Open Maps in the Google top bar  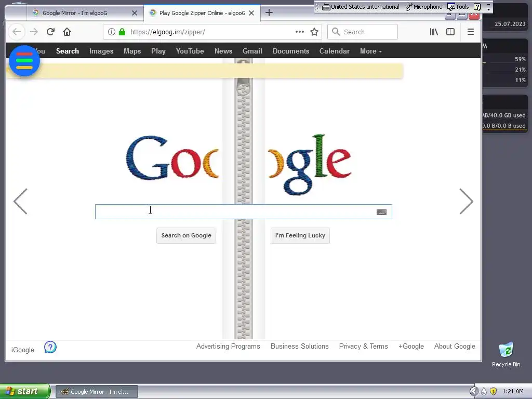(132, 51)
